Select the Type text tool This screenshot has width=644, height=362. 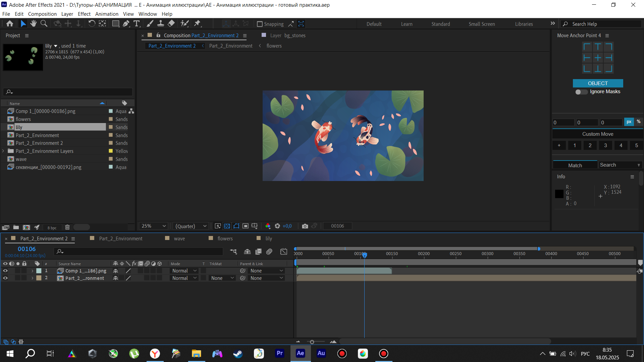point(137,24)
